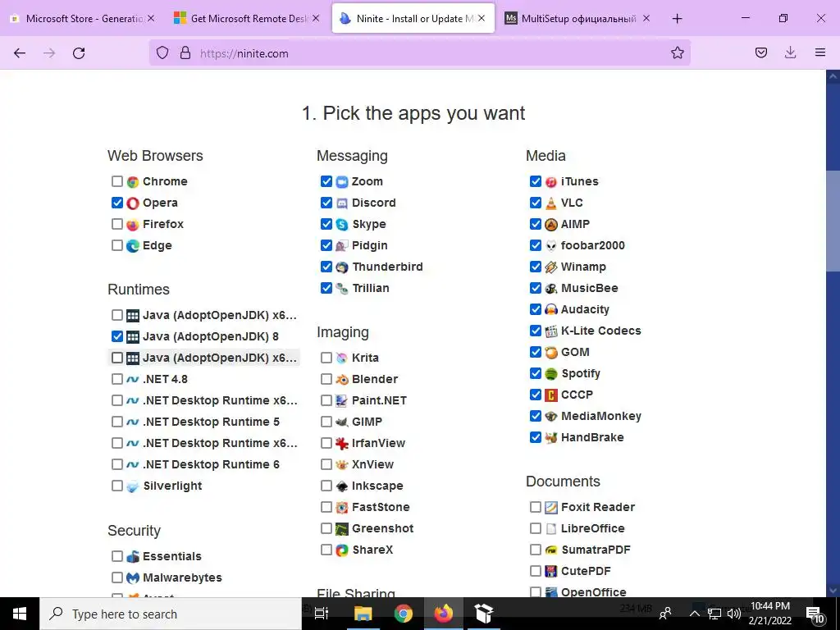The height and width of the screenshot is (630, 840).
Task: Show hidden system tray icons chevron
Action: pos(694,614)
